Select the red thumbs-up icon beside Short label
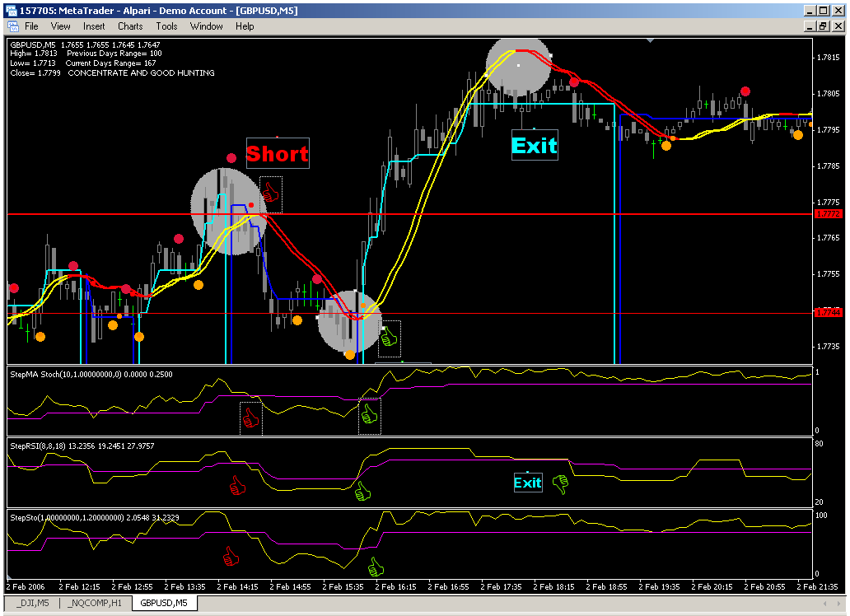This screenshot has width=850, height=616. click(x=270, y=193)
